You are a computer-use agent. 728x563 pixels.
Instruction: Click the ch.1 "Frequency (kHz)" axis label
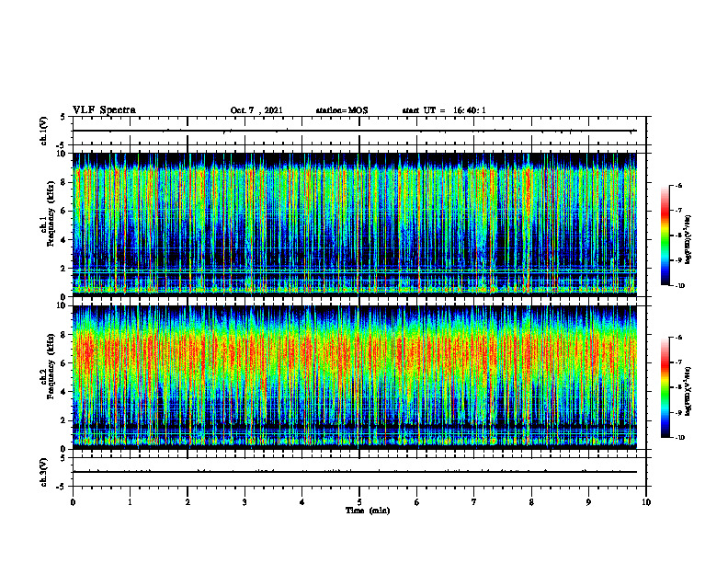(x=51, y=214)
